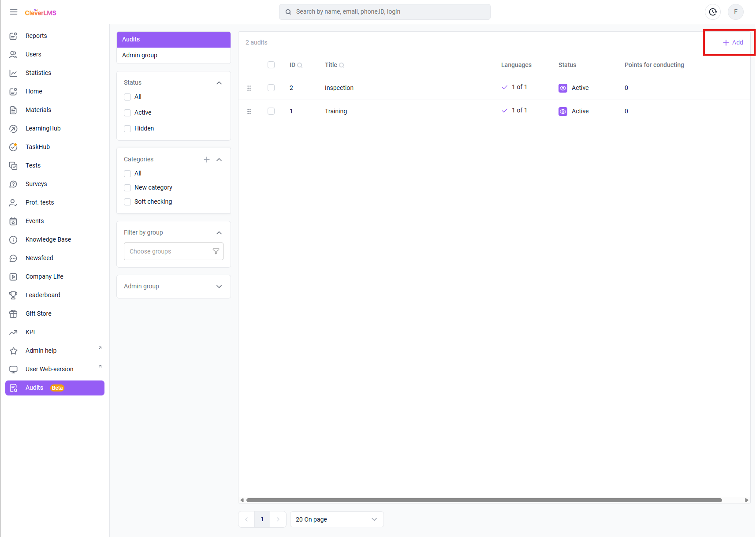Click the search icon beside Title column
756x537 pixels.
point(342,65)
